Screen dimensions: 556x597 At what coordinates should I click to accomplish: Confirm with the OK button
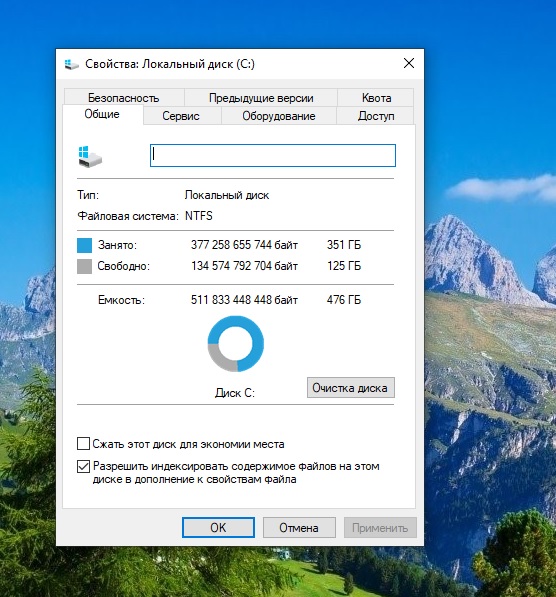click(x=218, y=527)
